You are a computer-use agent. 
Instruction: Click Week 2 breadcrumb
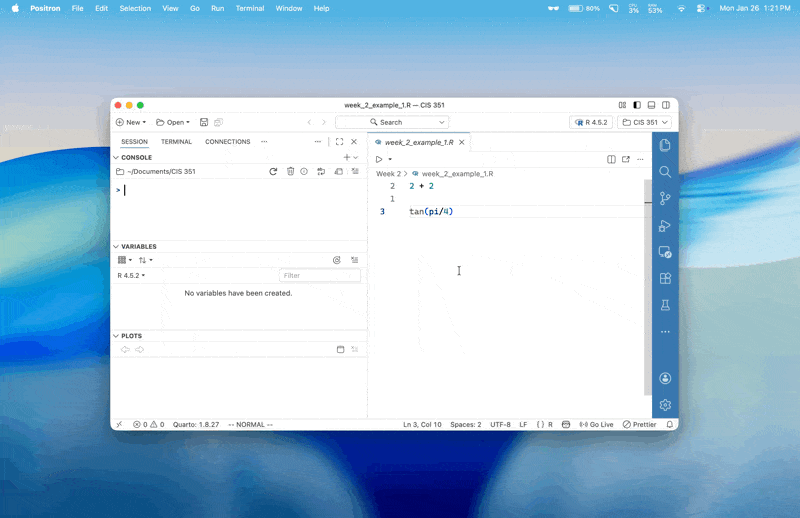point(388,174)
